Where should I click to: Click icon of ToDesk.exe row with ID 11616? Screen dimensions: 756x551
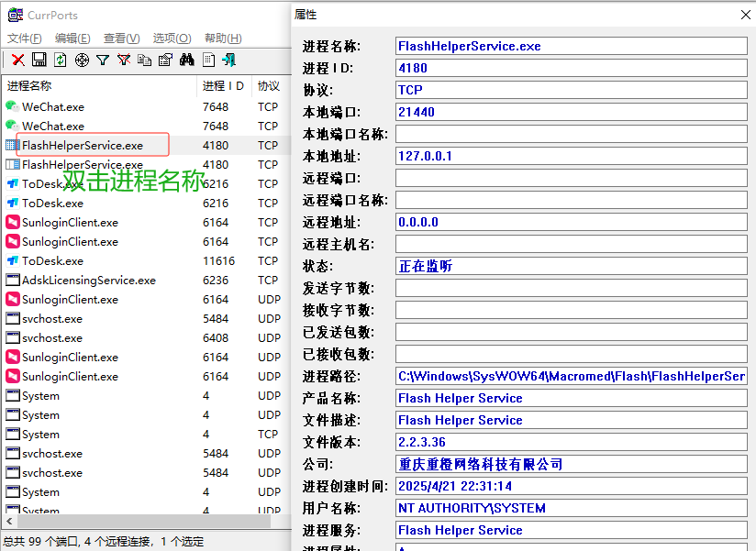click(x=13, y=261)
